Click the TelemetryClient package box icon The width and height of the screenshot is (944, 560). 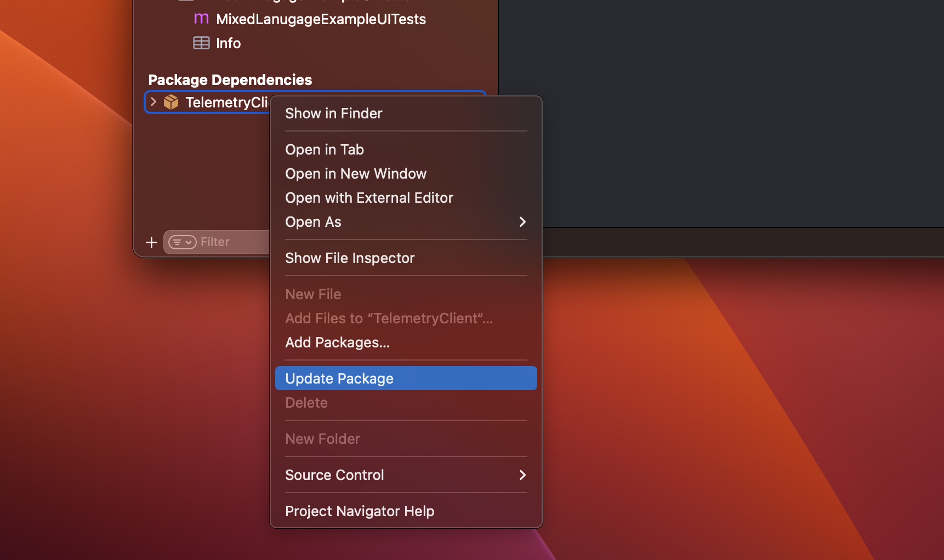pyautogui.click(x=170, y=102)
